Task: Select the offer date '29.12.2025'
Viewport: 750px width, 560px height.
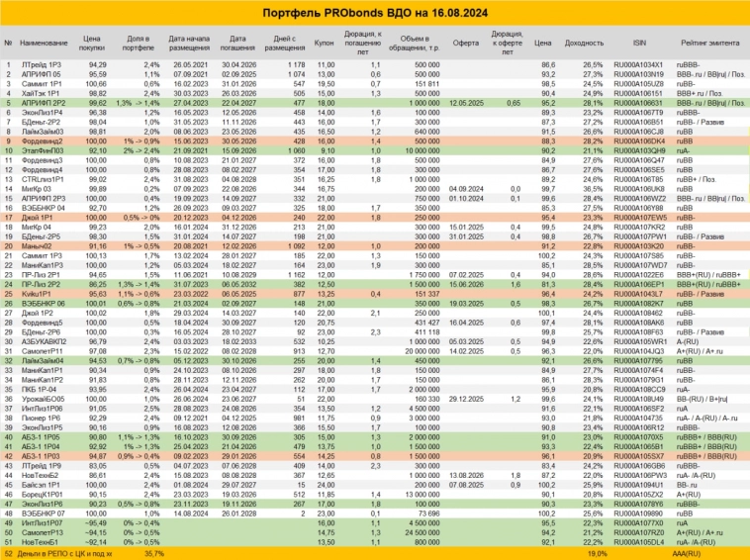Action: click(466, 400)
